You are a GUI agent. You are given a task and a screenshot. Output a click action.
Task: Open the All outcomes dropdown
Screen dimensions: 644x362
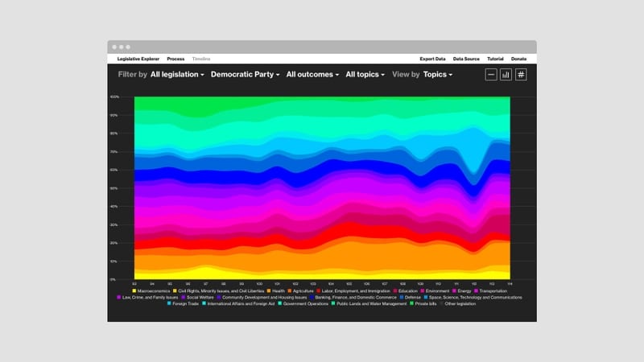click(x=312, y=75)
